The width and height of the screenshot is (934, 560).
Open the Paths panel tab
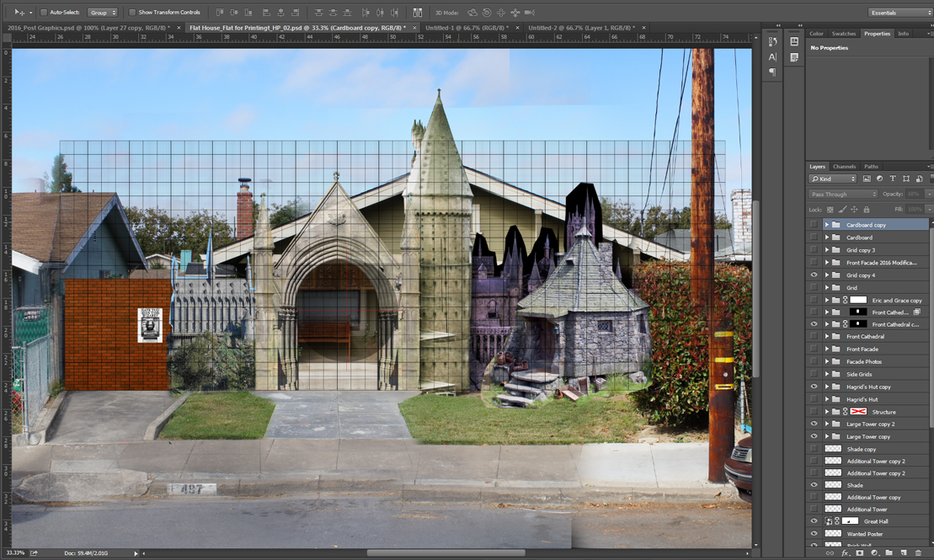tap(871, 167)
